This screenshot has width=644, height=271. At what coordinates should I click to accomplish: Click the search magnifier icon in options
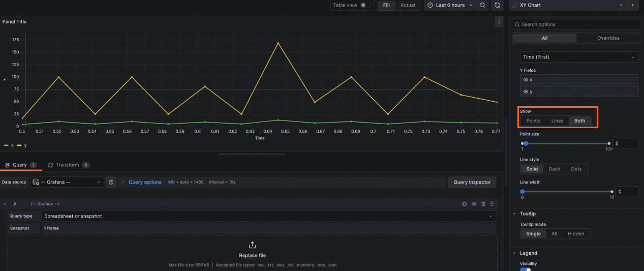[x=517, y=24]
